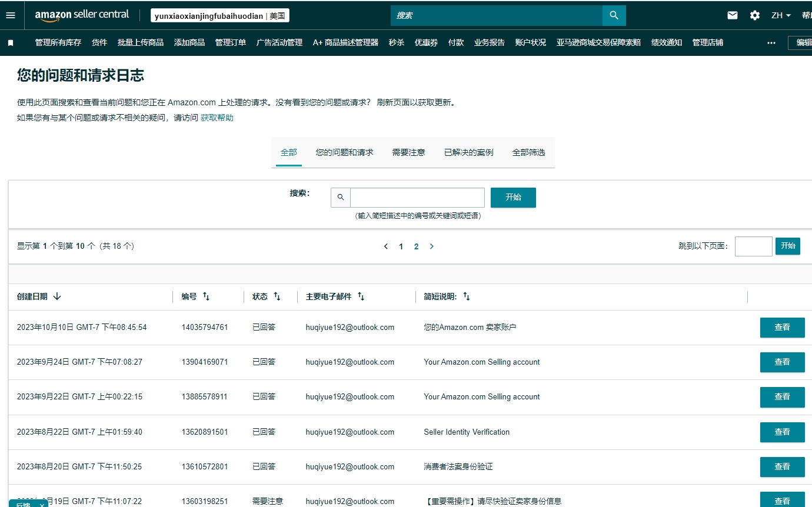Click the magnifier search button in header

(614, 15)
